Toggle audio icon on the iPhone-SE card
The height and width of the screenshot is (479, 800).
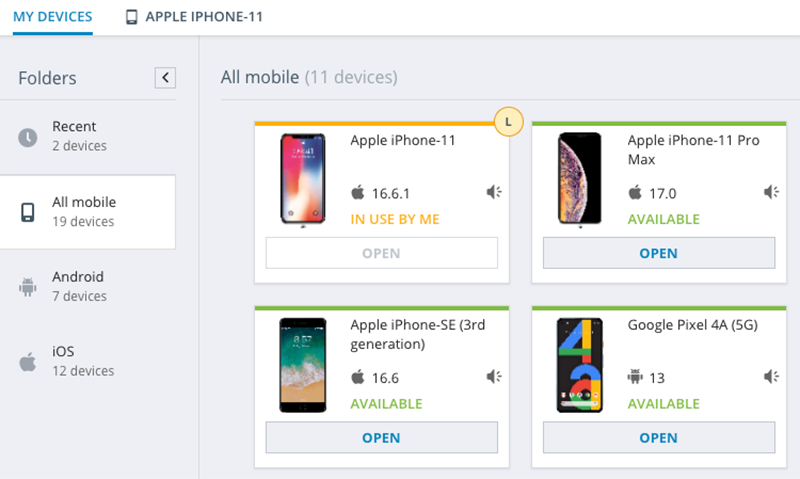click(x=494, y=377)
